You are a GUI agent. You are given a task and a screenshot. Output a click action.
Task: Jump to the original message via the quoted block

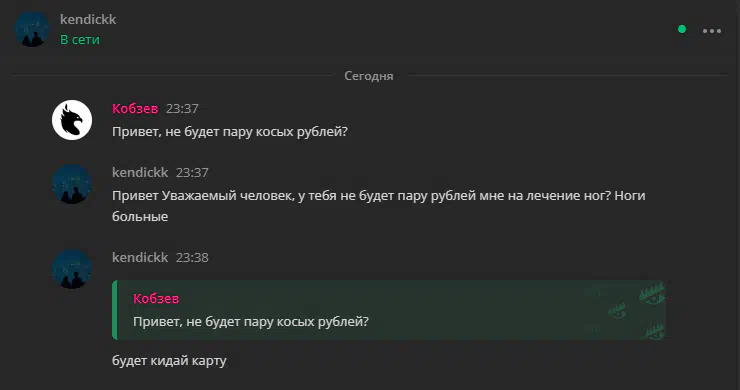click(389, 310)
